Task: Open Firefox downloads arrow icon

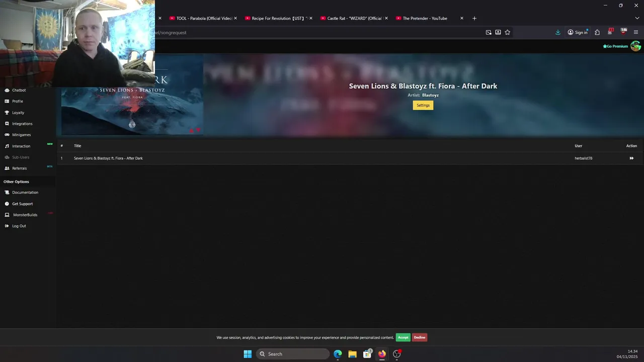Action: 558,32
